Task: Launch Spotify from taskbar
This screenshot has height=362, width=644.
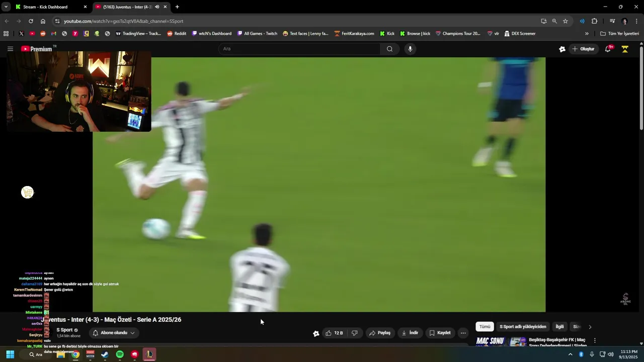Action: tap(120, 354)
